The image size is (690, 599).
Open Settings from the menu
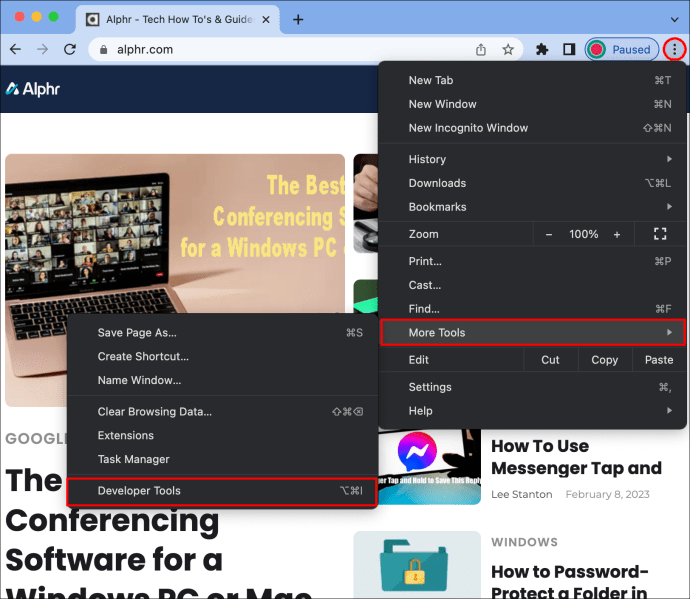(x=532, y=387)
